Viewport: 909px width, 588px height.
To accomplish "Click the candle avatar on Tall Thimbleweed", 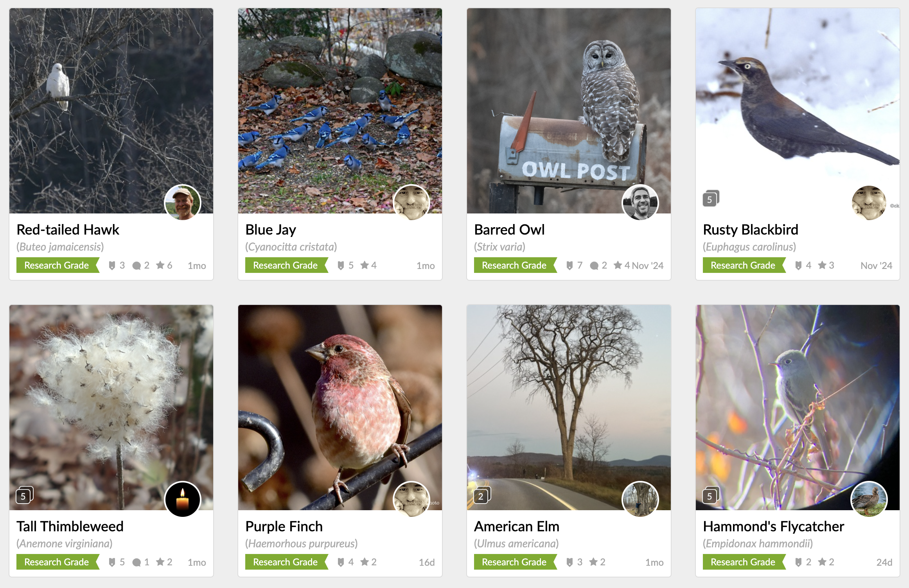I will 182,499.
